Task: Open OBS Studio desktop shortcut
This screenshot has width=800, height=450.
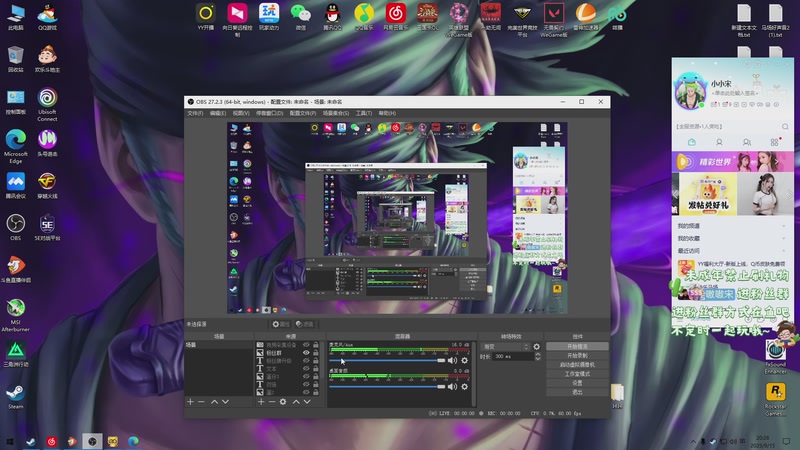Action: point(15,228)
